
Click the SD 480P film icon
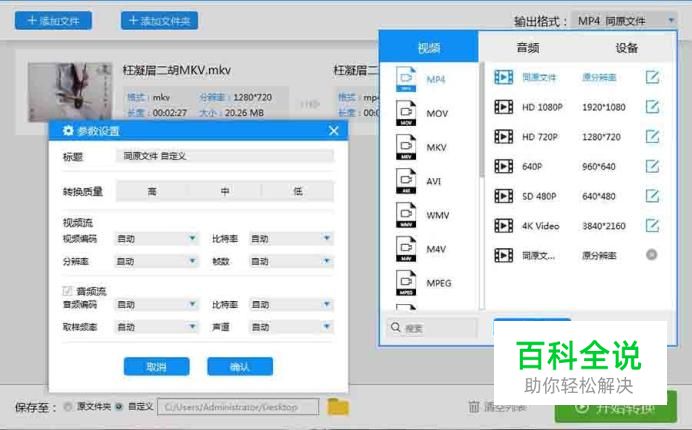click(x=504, y=196)
